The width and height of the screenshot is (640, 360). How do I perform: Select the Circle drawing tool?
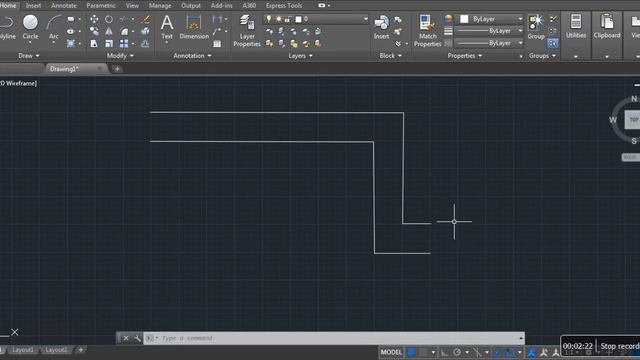(x=30, y=27)
